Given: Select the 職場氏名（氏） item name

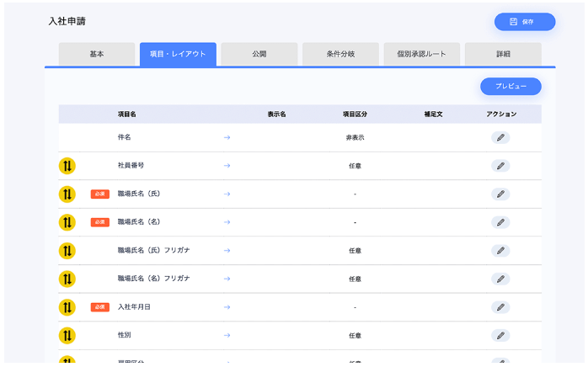Looking at the screenshot, I should click(139, 194).
